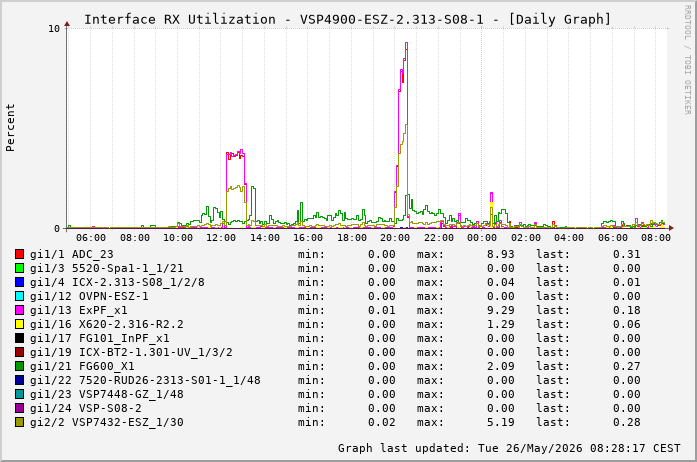The width and height of the screenshot is (697, 462).
Task: Click the last value 0.06 for X620-2.316-R2.2
Action: point(627,324)
